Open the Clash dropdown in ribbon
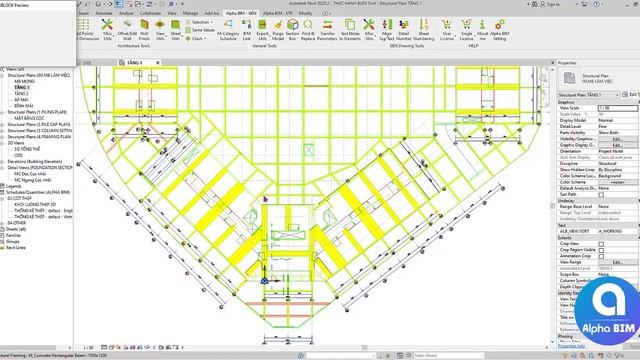 196,38
